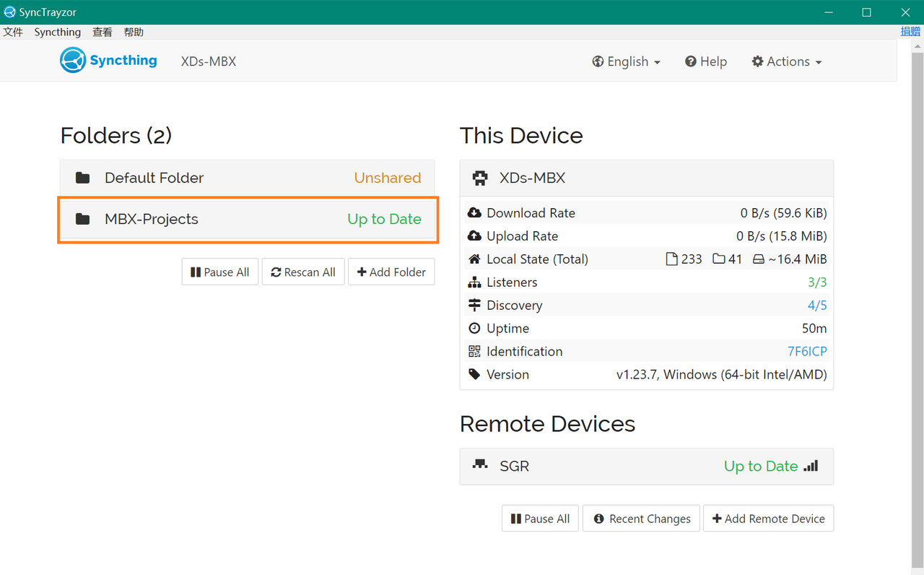Click the 4/5 discovery value

click(817, 305)
